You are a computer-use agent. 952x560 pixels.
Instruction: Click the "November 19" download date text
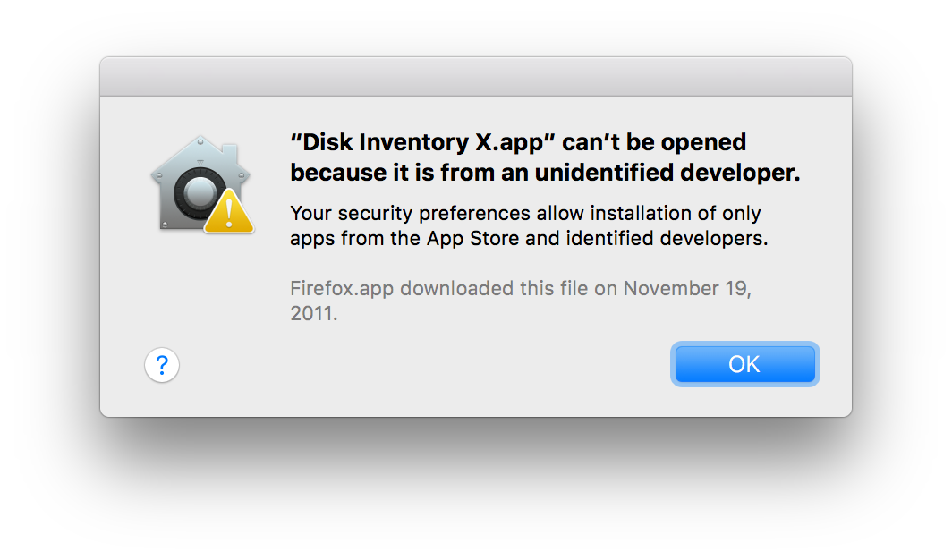click(684, 288)
